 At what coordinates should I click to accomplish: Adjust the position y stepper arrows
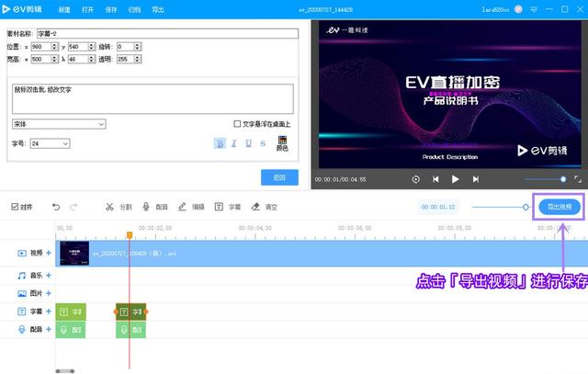pos(92,47)
